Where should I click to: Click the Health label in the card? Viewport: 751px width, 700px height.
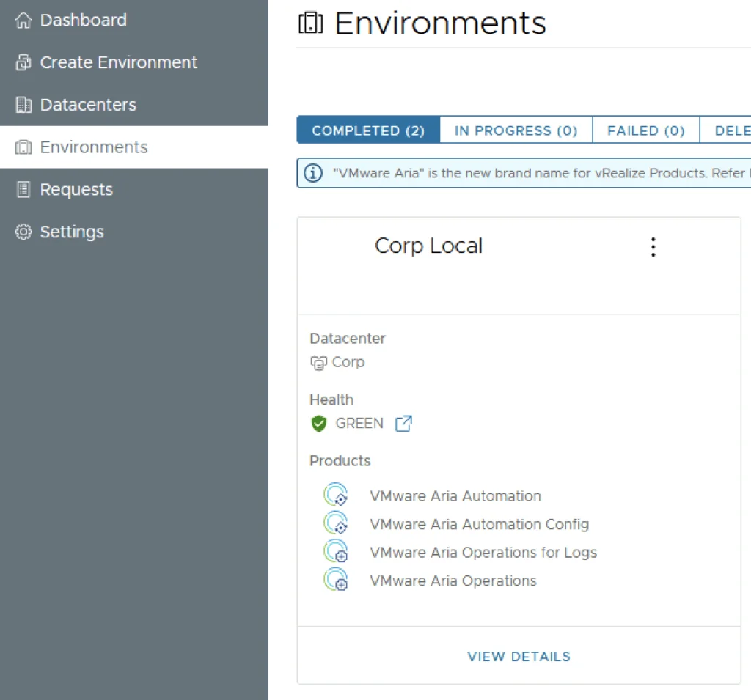[331, 399]
